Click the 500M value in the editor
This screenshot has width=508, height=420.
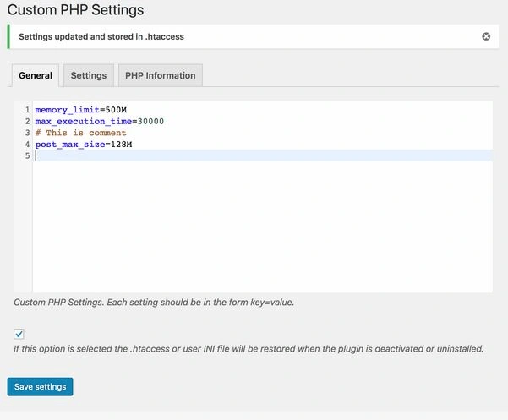pos(116,110)
